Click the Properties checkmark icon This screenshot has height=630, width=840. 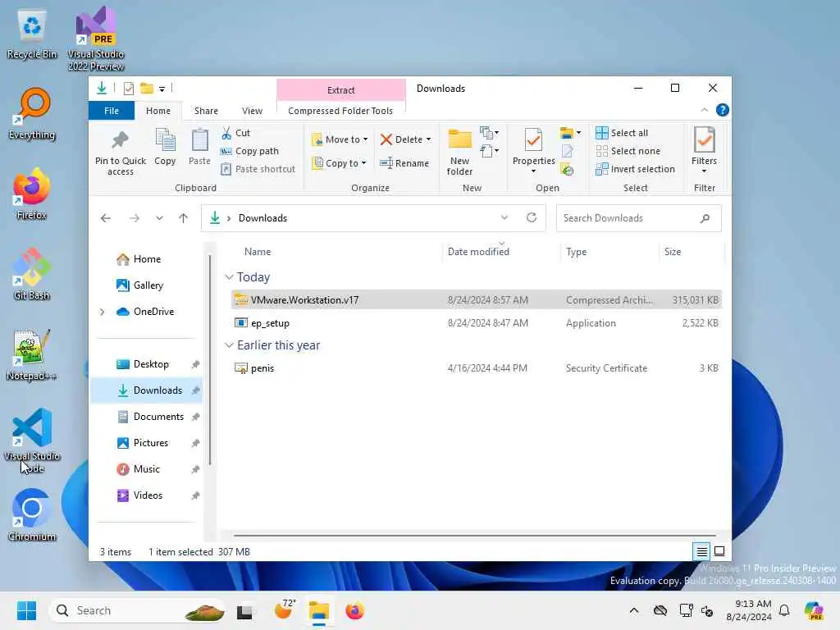[533, 140]
